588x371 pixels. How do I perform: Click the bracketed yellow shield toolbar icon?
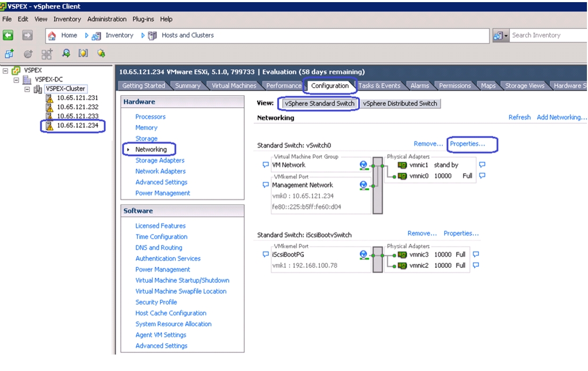83,53
